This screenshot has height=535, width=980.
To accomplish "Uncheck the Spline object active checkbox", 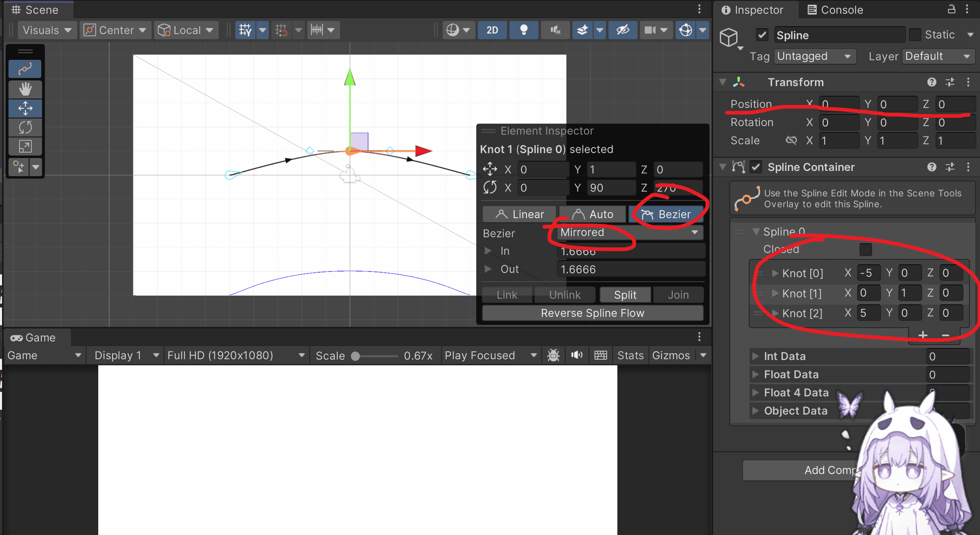I will (762, 35).
